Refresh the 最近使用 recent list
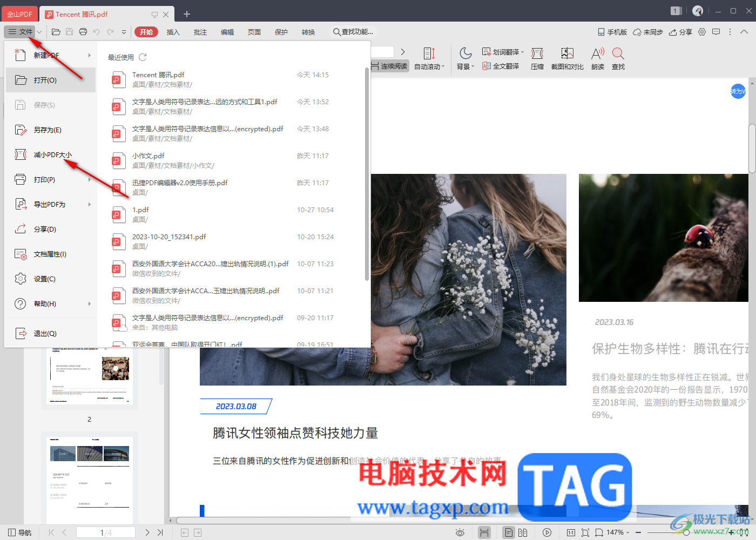756x540 pixels. 143,57
